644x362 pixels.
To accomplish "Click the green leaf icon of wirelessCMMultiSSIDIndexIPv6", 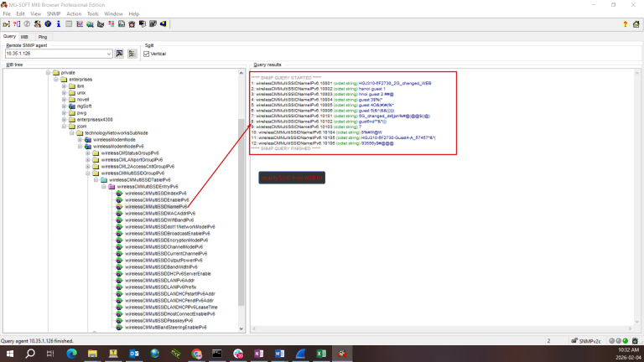I will pyautogui.click(x=119, y=194).
